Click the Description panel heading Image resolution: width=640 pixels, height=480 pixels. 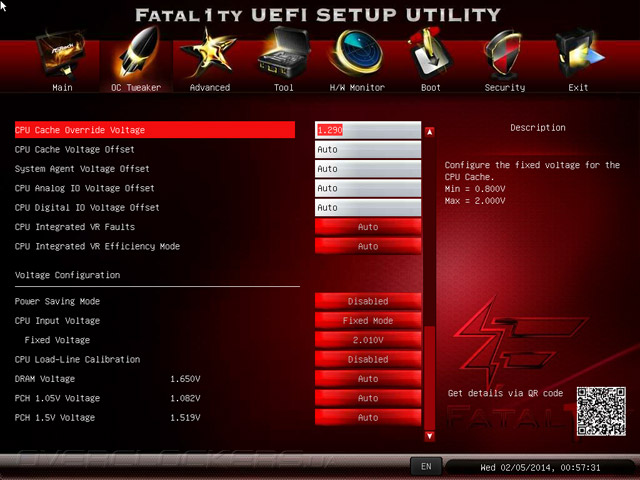point(538,127)
